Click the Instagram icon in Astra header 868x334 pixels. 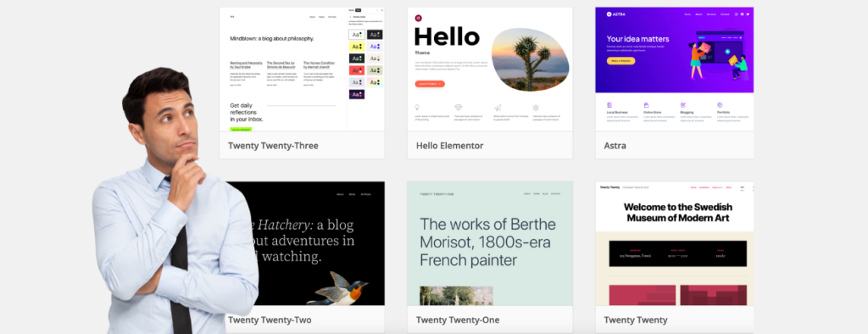point(737,14)
